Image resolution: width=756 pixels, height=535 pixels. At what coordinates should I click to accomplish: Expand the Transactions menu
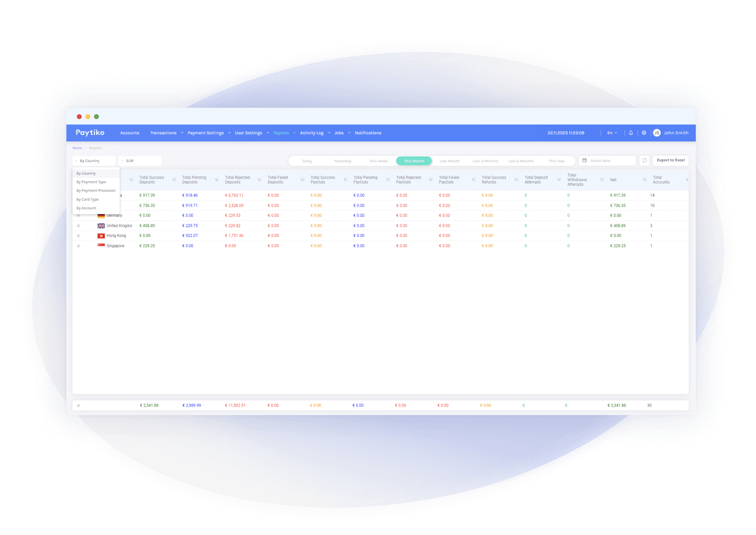click(167, 133)
